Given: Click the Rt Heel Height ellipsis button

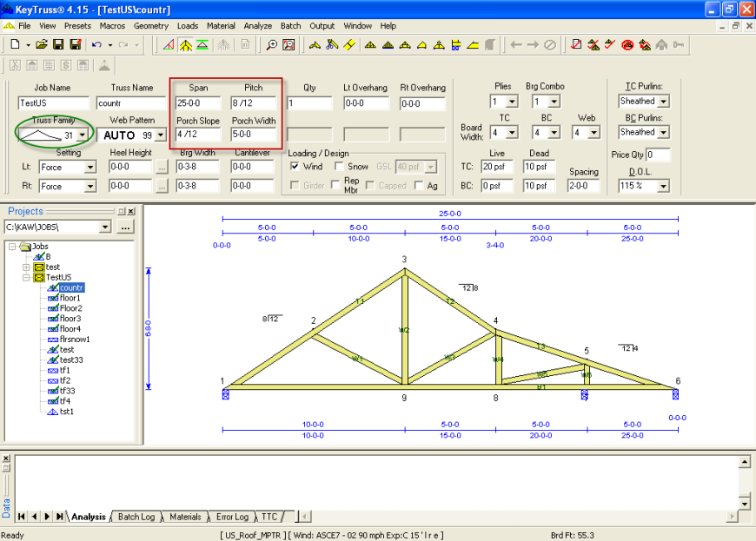Looking at the screenshot, I should tap(162, 187).
